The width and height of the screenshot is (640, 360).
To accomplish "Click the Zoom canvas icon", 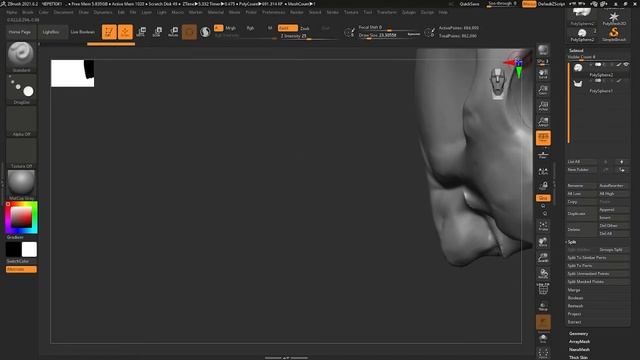I will tap(543, 90).
